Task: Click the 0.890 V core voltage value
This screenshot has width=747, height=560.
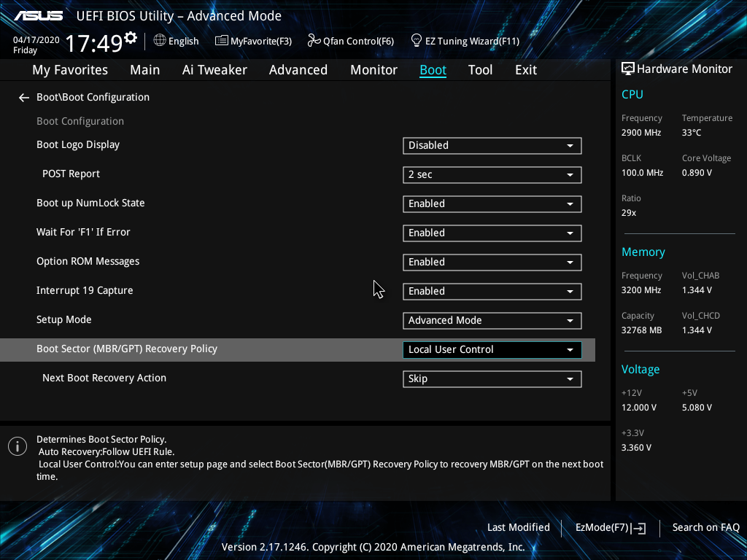Action: 697,173
